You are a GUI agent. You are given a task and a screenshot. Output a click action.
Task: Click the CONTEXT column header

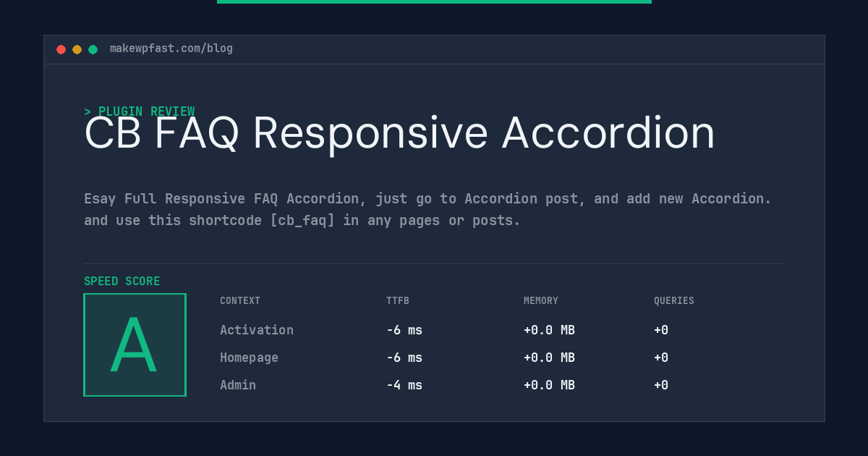pos(240,301)
